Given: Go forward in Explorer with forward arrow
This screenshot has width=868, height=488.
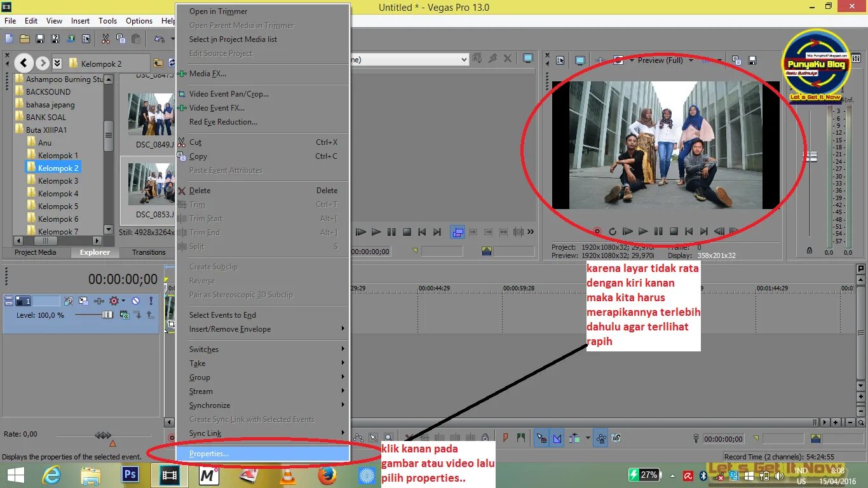Looking at the screenshot, I should pos(43,63).
